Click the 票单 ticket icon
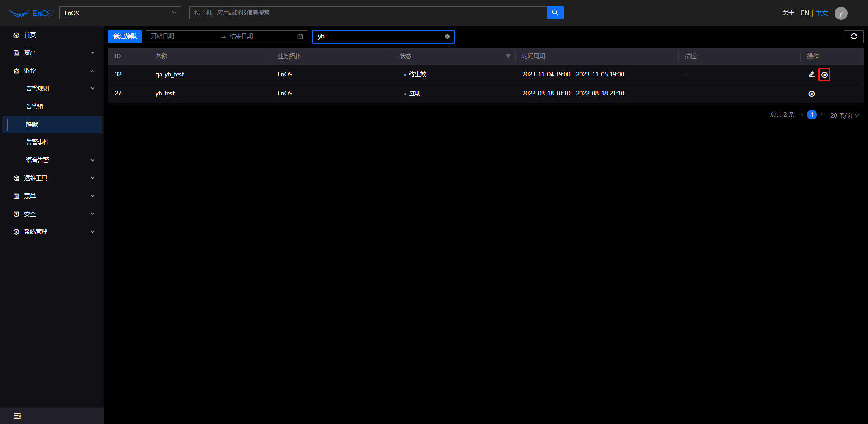The height and width of the screenshot is (424, 868). (x=16, y=196)
